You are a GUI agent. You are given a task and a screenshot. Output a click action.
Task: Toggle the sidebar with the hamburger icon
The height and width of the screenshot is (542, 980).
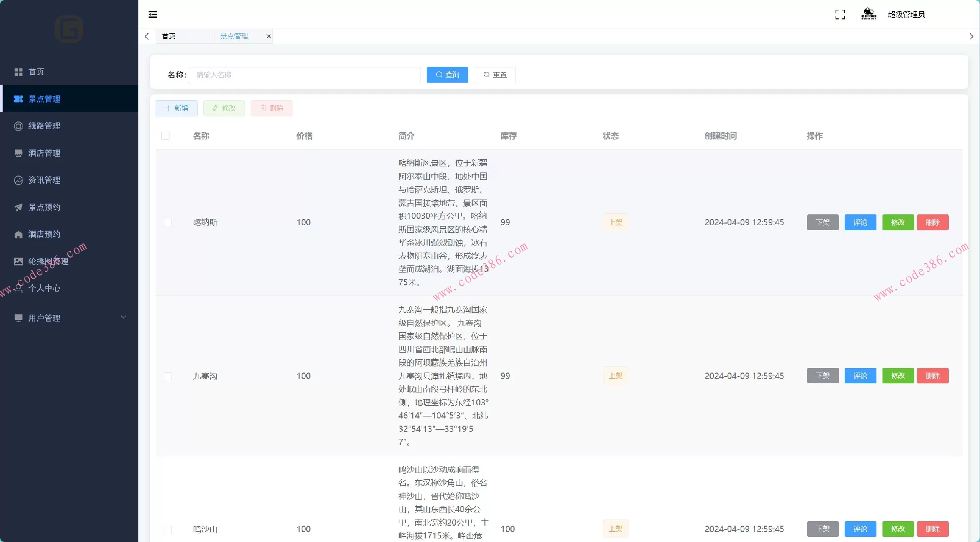153,14
